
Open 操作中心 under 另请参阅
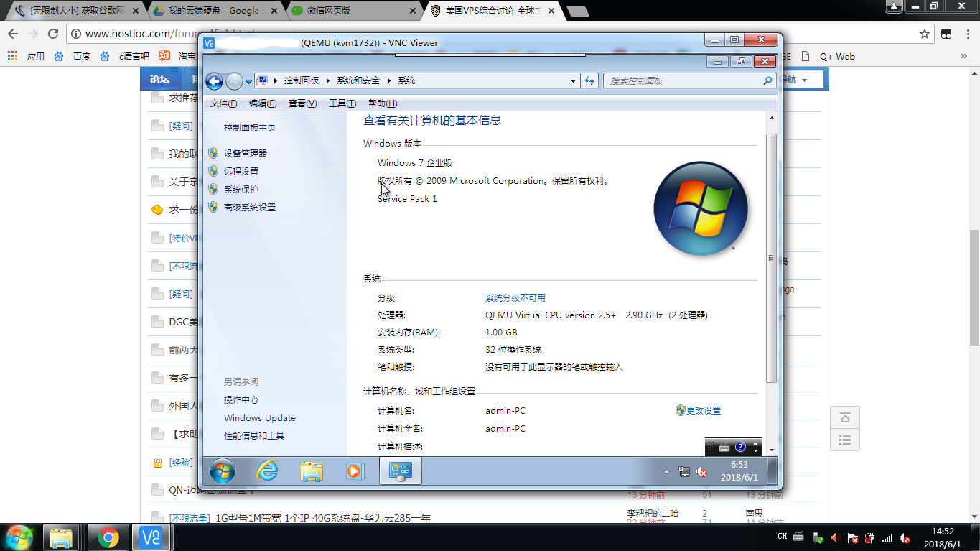[x=241, y=399]
